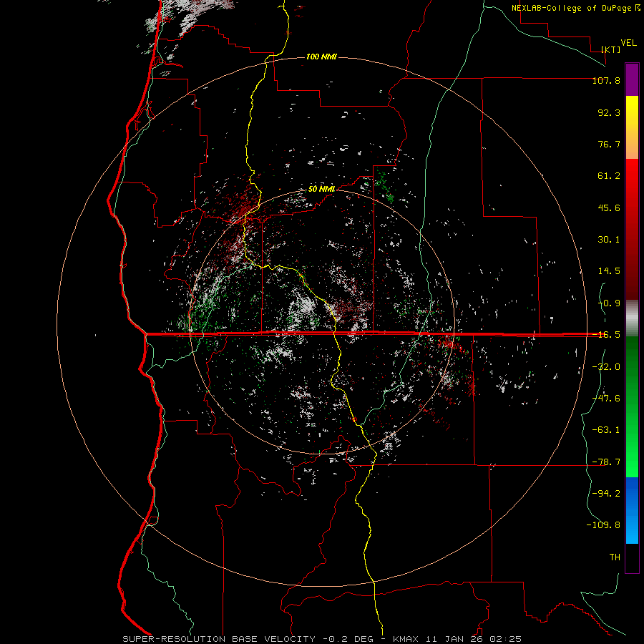Click the -109.8 legend value
Image resolution: width=644 pixels, height=644 pixels.
[x=603, y=525]
